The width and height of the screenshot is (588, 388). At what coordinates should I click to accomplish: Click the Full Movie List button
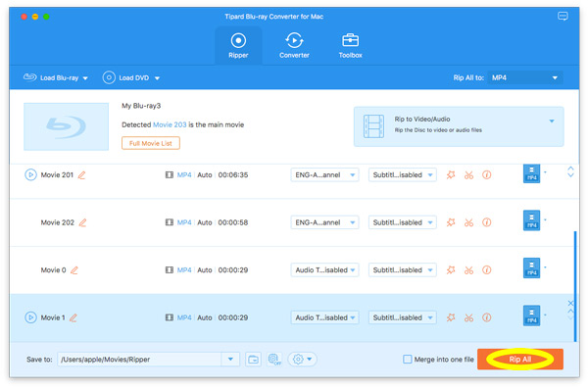(x=151, y=143)
